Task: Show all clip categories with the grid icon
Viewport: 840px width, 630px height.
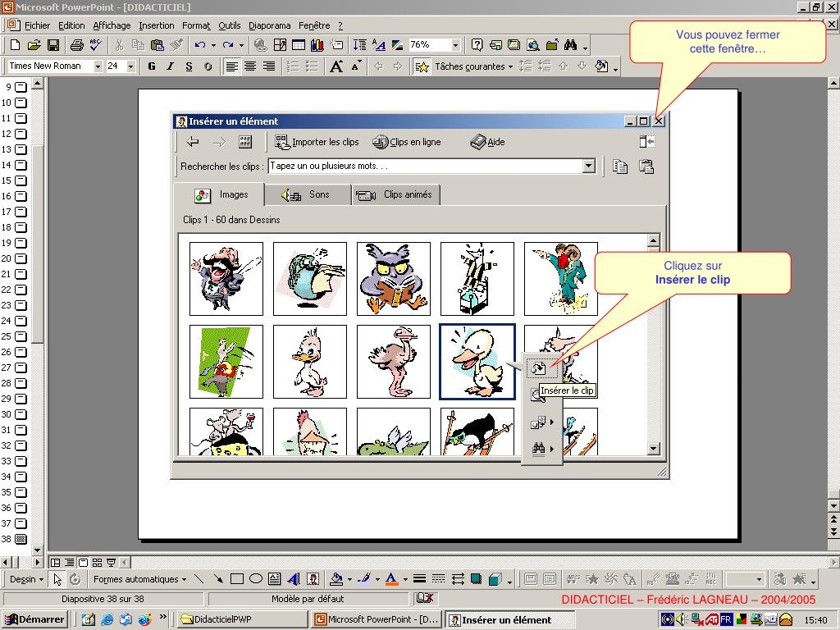Action: click(244, 142)
